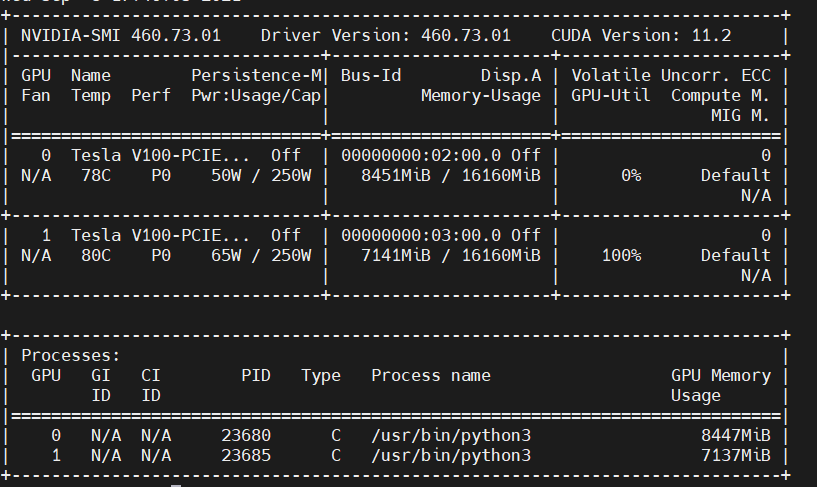Click the CUDA Version: 11.2 text

click(x=641, y=35)
